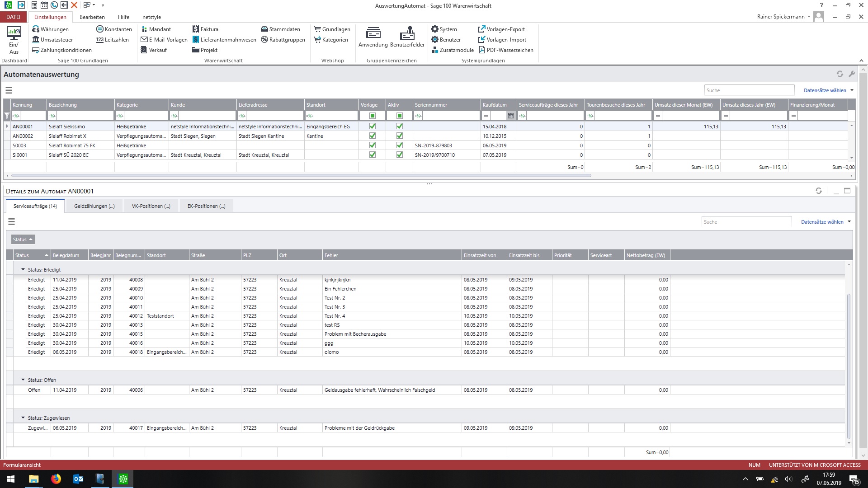Toggle the Vorlage filter row checkbox
This screenshot has width=868, height=488.
click(x=373, y=116)
